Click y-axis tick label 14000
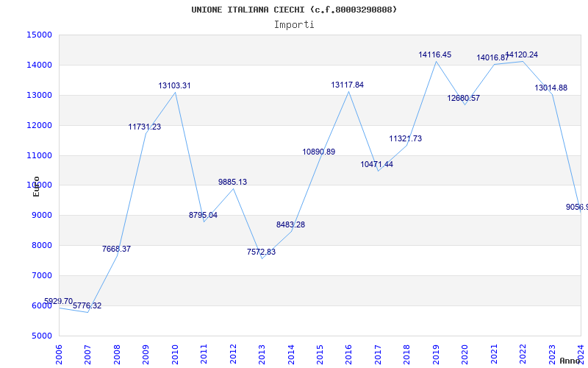This screenshot has width=588, height=368. coord(39,65)
